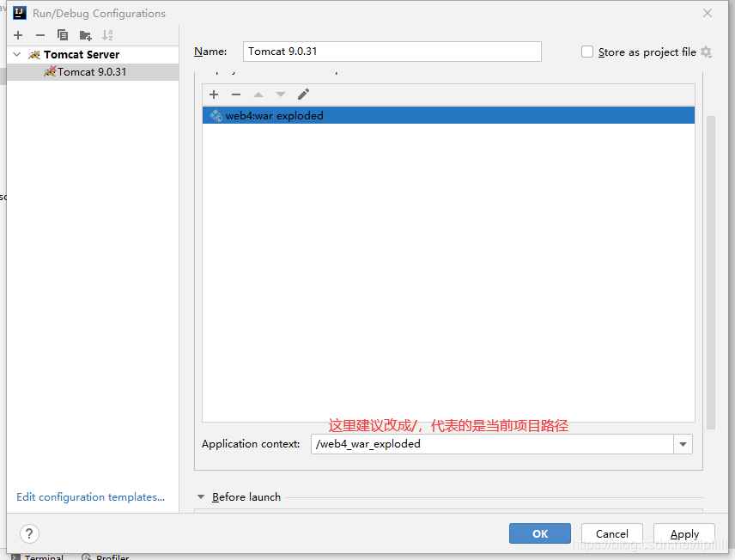Open the Profiler tool window tab
Viewport: 735px width, 560px height.
(106, 557)
